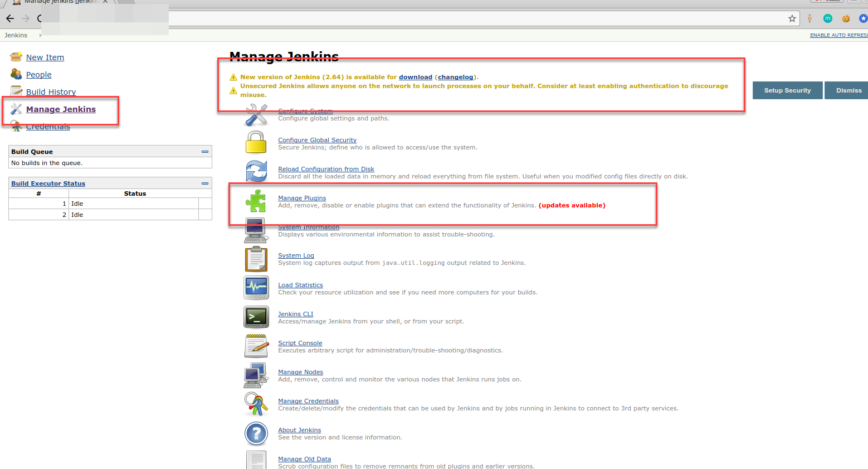
Task: Open the System Log link
Action: 296,255
